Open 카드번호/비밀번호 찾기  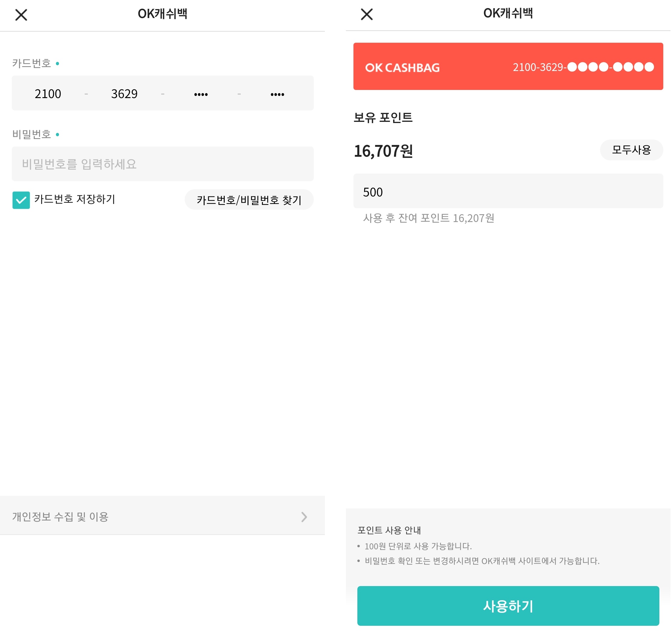[249, 200]
